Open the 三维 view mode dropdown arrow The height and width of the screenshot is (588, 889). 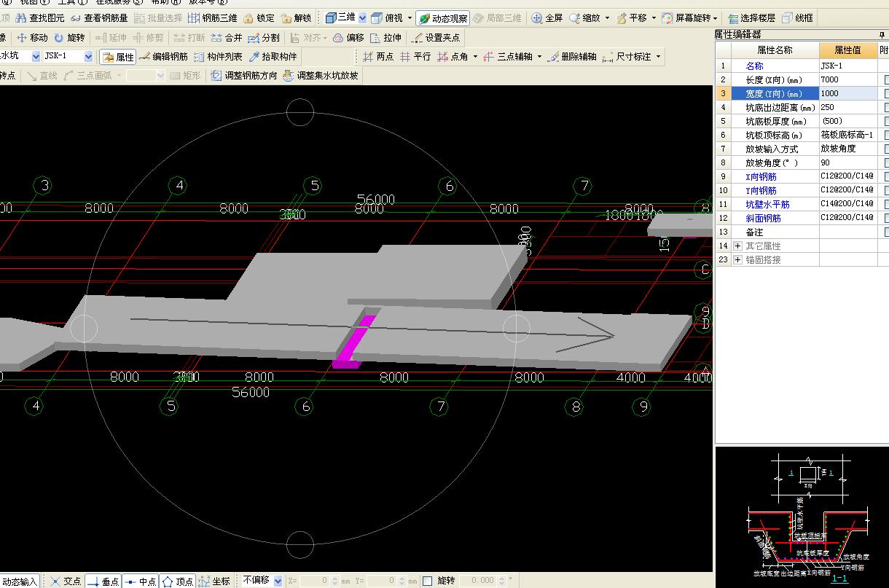click(x=364, y=17)
